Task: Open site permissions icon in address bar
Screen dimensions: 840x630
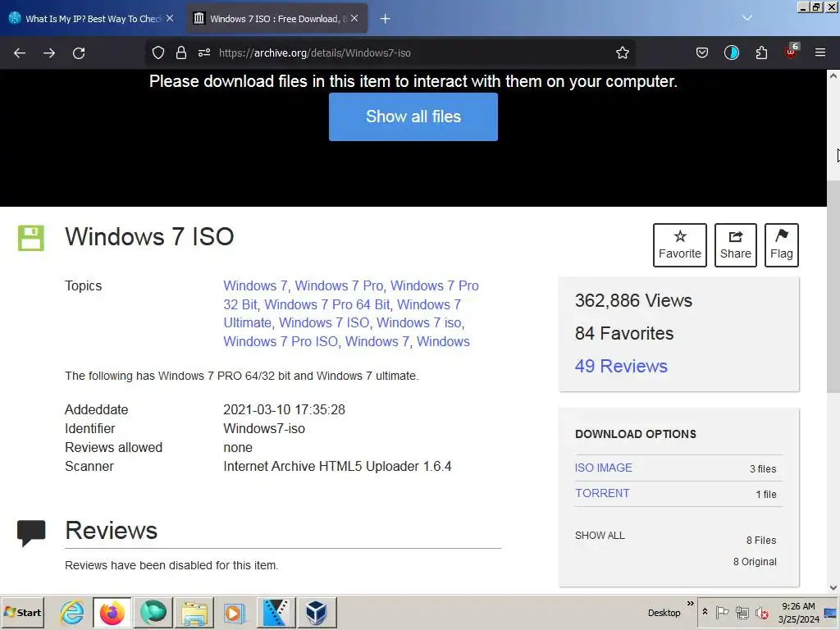Action: [x=204, y=52]
